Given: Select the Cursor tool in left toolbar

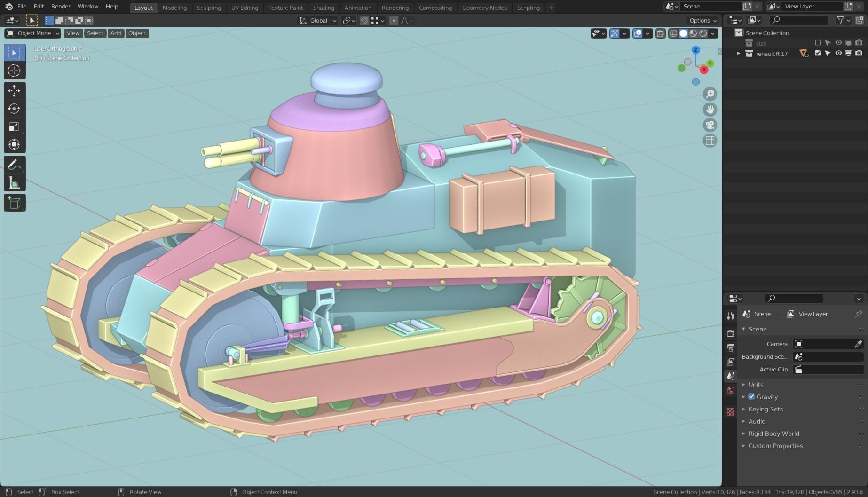Looking at the screenshot, I should coord(14,71).
